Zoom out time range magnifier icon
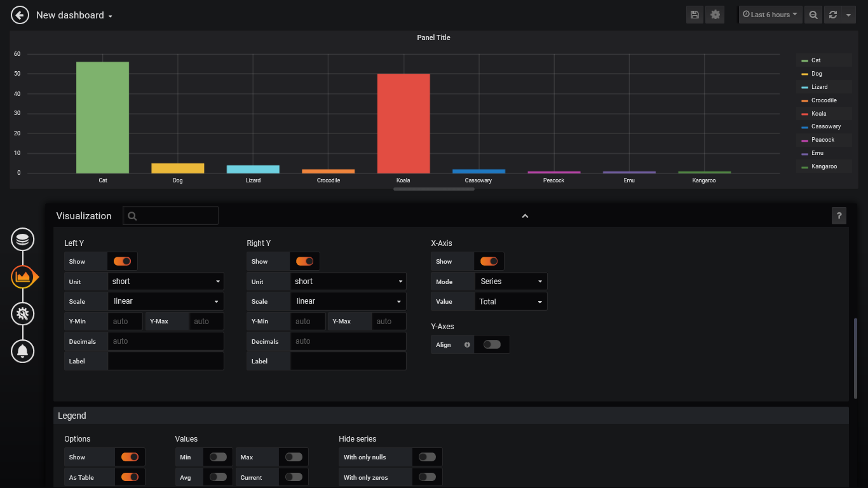 coord(813,15)
